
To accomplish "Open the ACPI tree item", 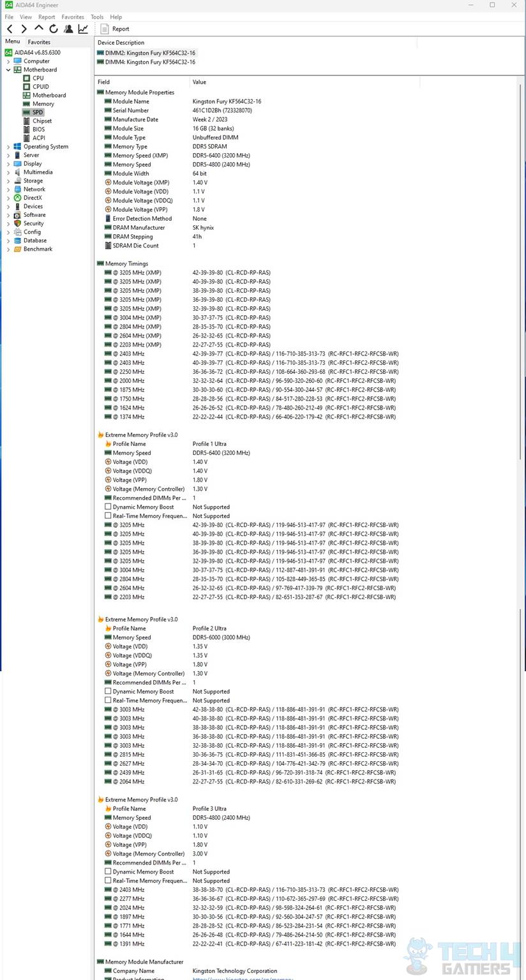I will coord(39,138).
